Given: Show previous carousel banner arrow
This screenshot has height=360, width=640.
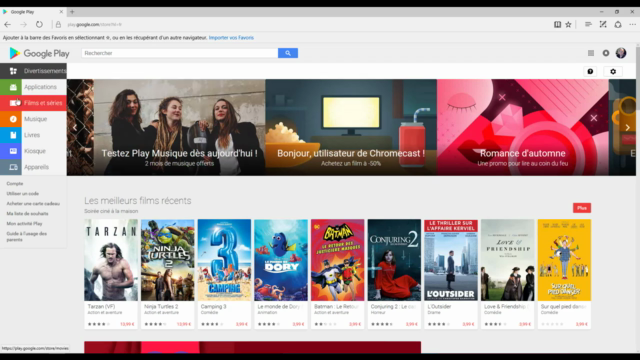Looking at the screenshot, I should tap(75, 127).
